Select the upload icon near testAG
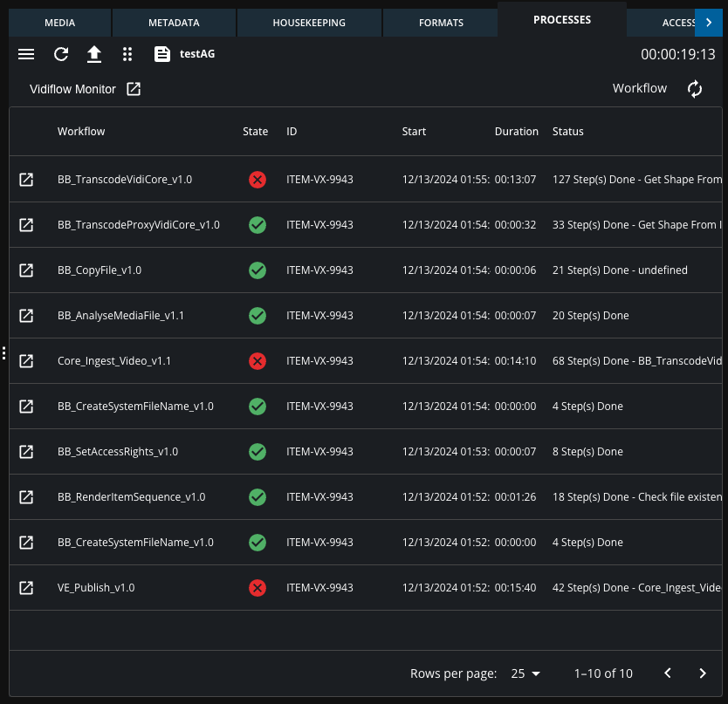Viewport: 728px width, 704px height. tap(93, 53)
